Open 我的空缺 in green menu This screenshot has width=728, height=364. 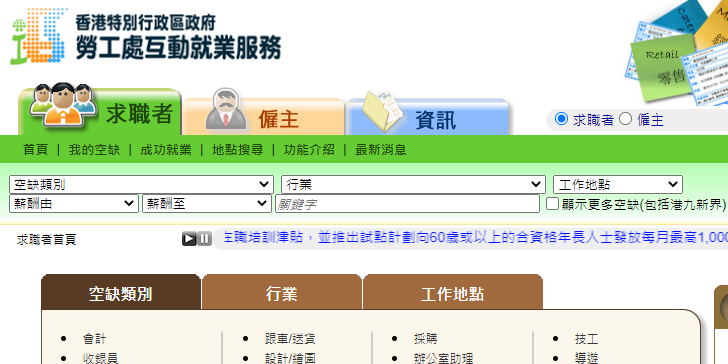tap(94, 150)
